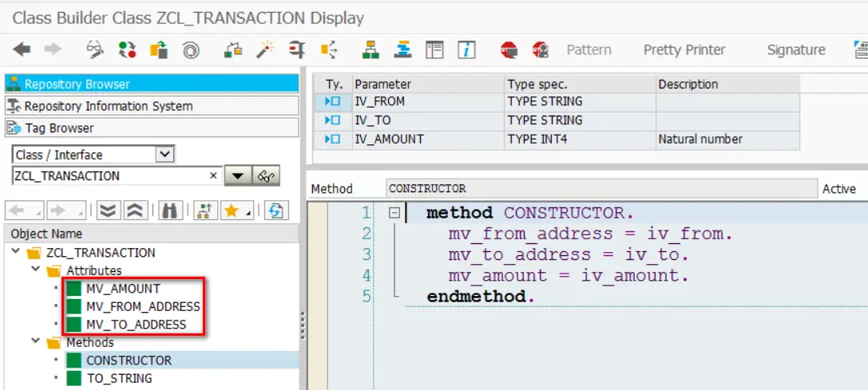Click code line mv_from_address = iv_from.

[x=590, y=234]
